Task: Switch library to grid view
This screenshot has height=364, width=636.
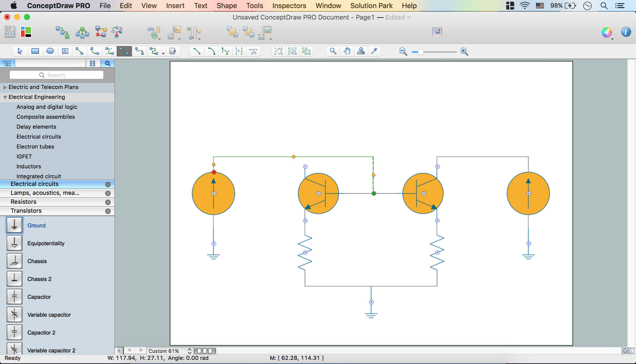Action: (x=93, y=64)
